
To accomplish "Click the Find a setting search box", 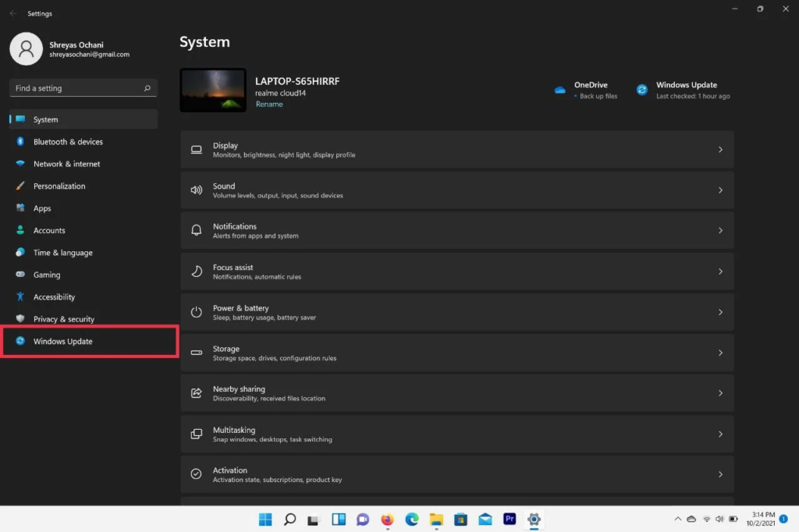I will click(78, 88).
